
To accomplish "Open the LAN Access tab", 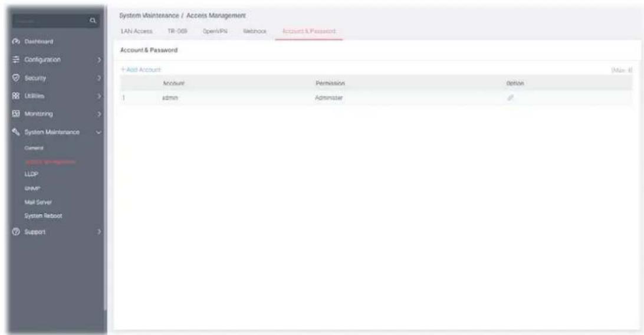I will coord(136,31).
